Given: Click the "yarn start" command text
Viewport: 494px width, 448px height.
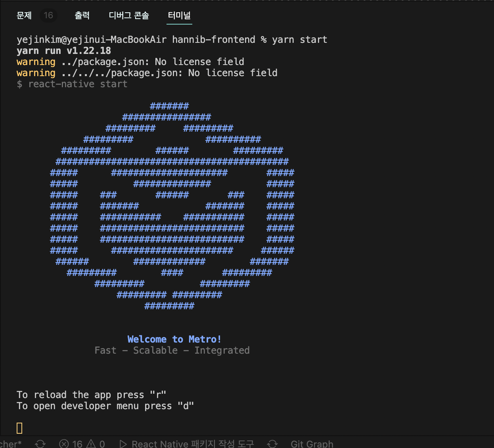Looking at the screenshot, I should tap(300, 40).
